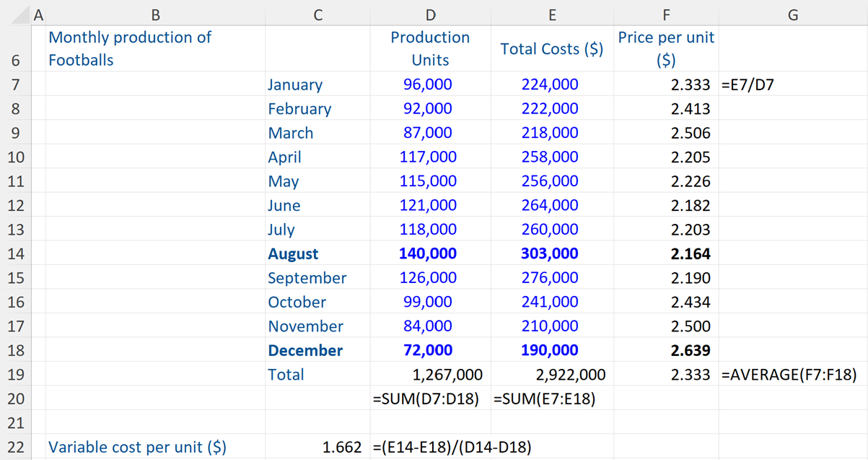
Task: Select the column D header
Action: (x=430, y=14)
